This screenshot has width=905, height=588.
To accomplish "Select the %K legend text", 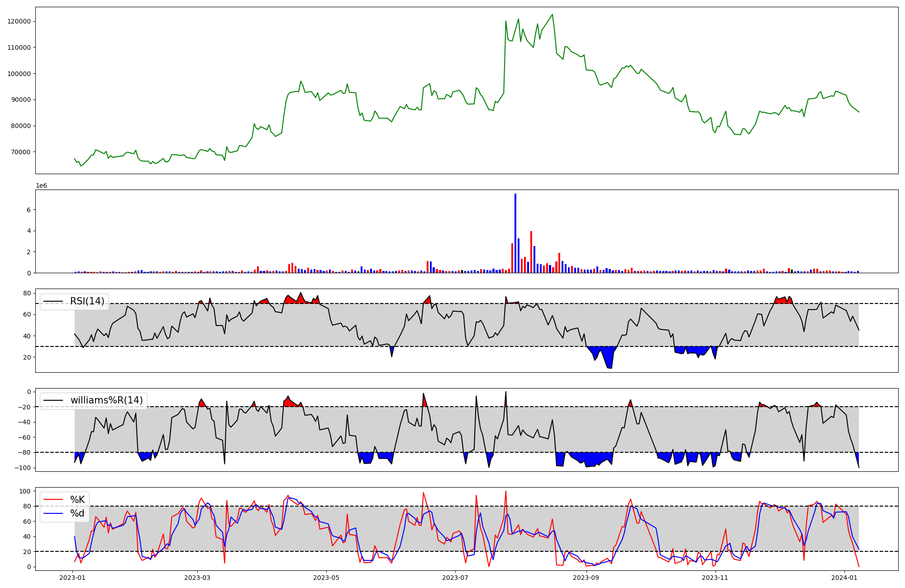I will (77, 500).
